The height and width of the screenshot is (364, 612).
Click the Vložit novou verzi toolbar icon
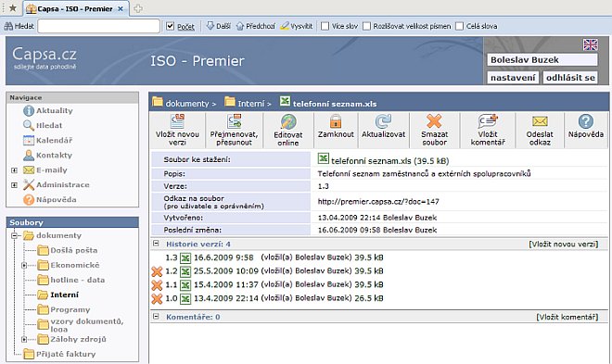pyautogui.click(x=178, y=121)
